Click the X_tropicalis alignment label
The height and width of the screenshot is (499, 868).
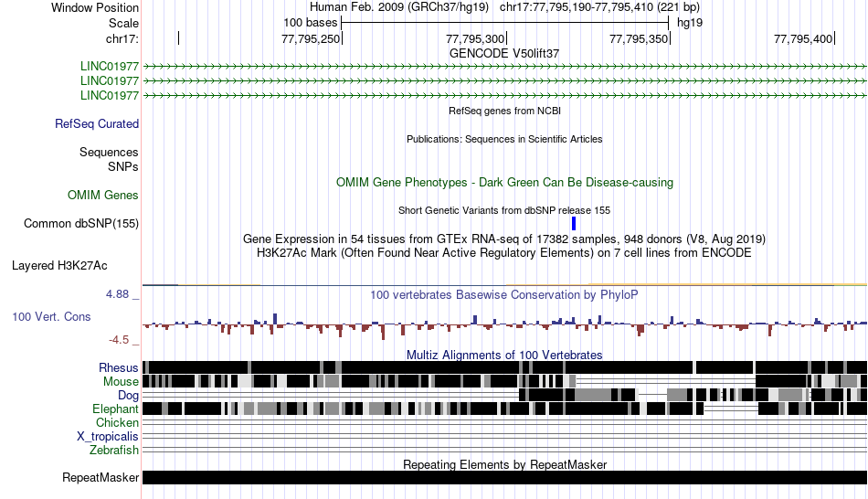108,437
